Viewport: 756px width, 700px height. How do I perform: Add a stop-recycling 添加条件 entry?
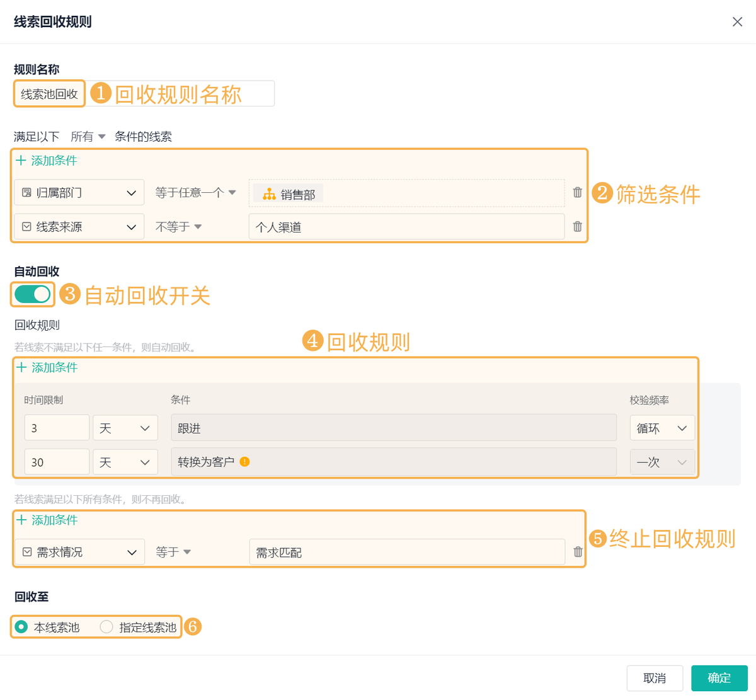47,520
